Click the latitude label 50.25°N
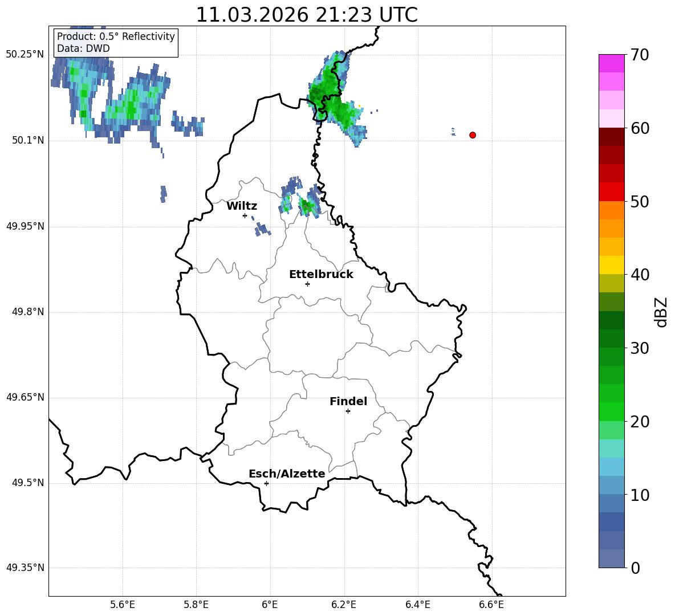Viewport: 675px width, 616px height. click(25, 55)
